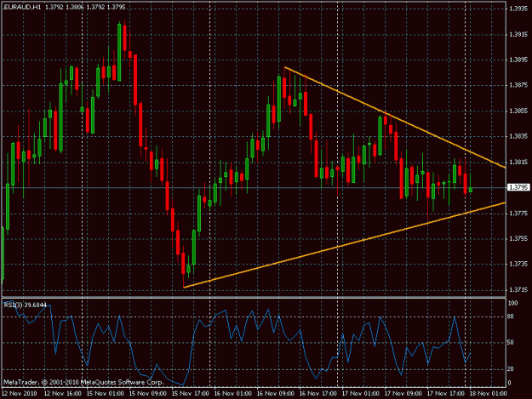Click the price scale value 1.3755
Image resolution: width=532 pixels, height=399 pixels.
[518, 238]
